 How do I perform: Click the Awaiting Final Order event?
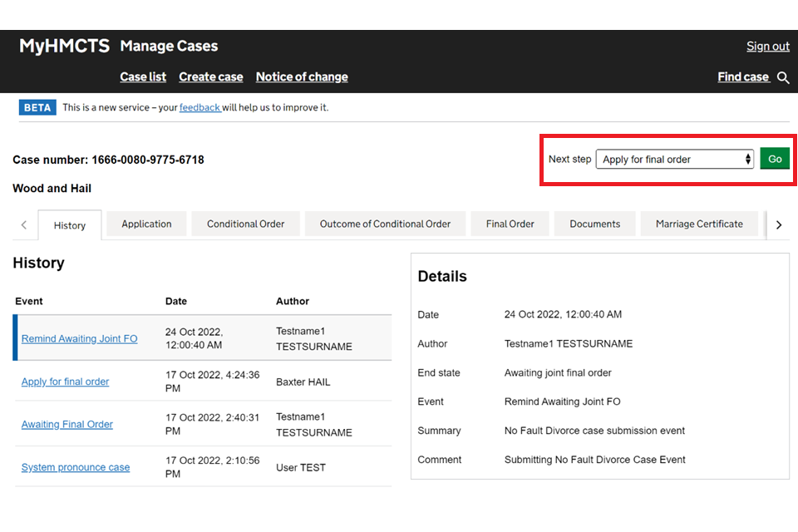click(x=66, y=424)
